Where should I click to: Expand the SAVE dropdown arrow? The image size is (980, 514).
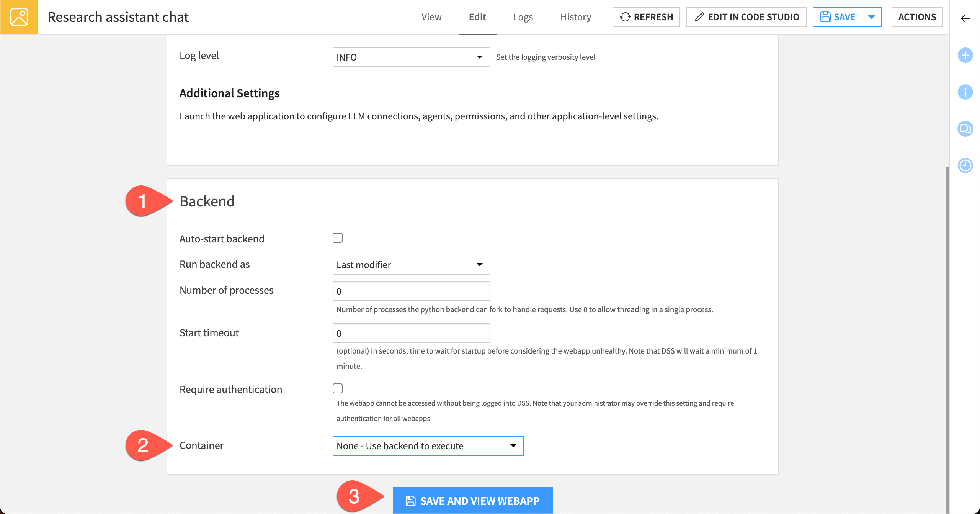point(872,17)
